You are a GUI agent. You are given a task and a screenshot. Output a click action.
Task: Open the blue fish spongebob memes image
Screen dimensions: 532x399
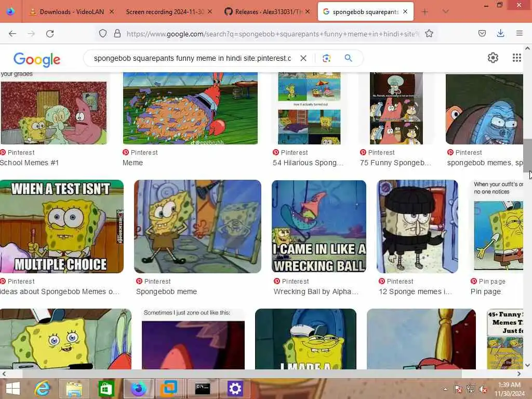[x=485, y=109]
